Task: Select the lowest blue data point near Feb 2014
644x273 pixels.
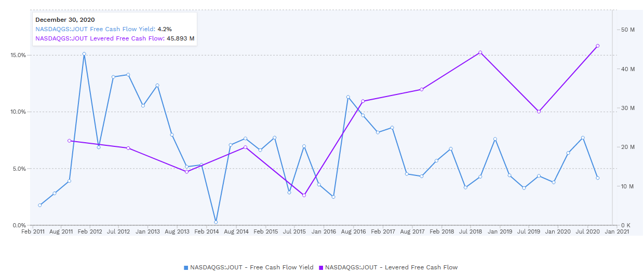Action: tap(216, 222)
